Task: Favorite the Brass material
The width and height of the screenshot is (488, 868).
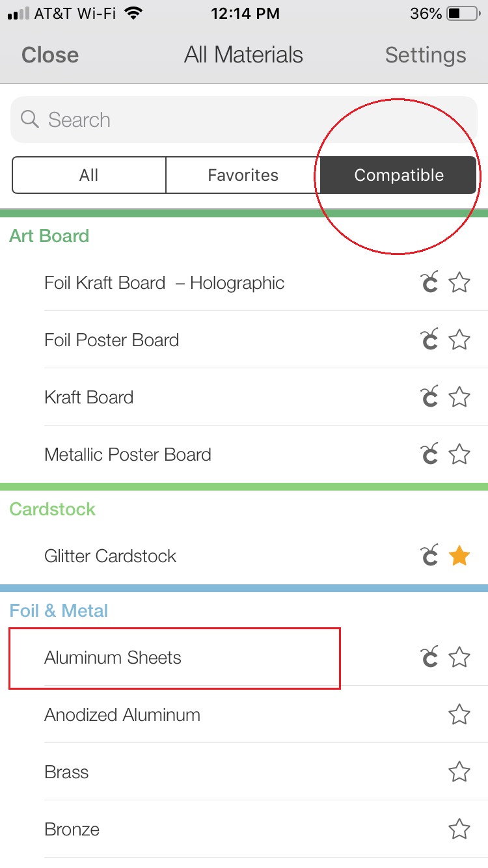Action: click(459, 772)
